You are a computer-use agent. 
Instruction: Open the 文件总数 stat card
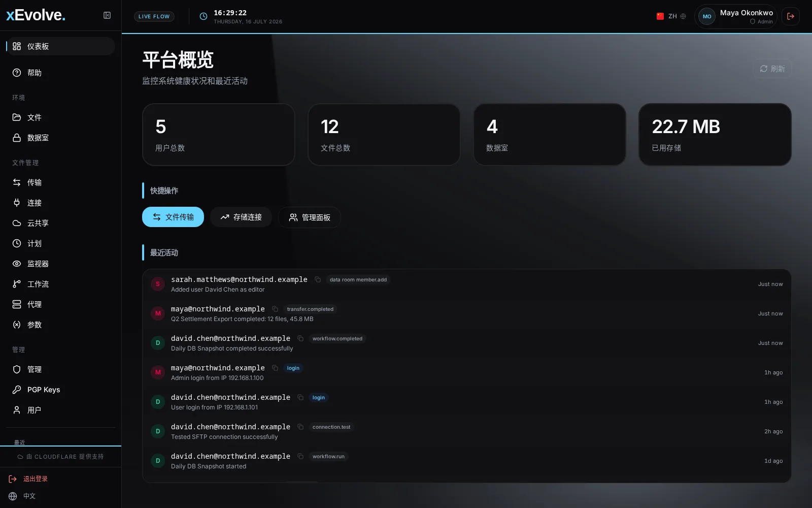click(384, 135)
